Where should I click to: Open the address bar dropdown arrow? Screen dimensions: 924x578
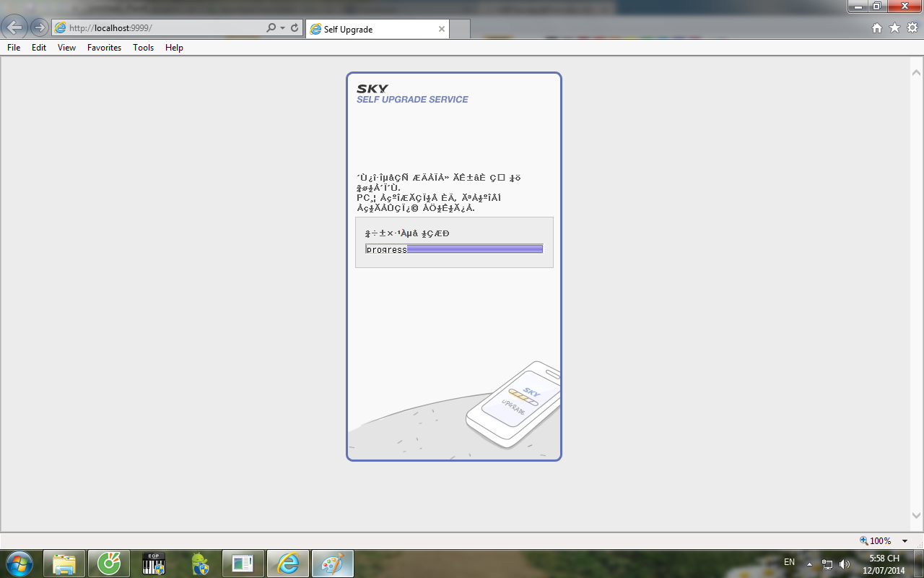click(x=283, y=28)
